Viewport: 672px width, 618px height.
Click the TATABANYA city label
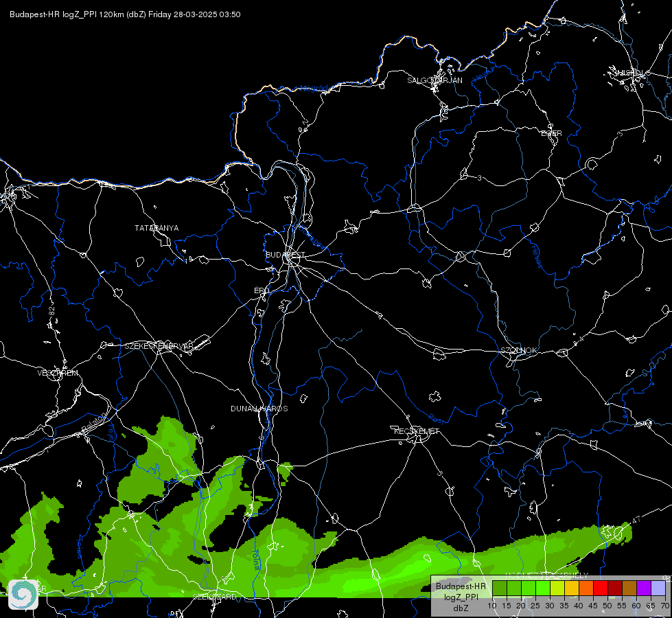coord(157,228)
